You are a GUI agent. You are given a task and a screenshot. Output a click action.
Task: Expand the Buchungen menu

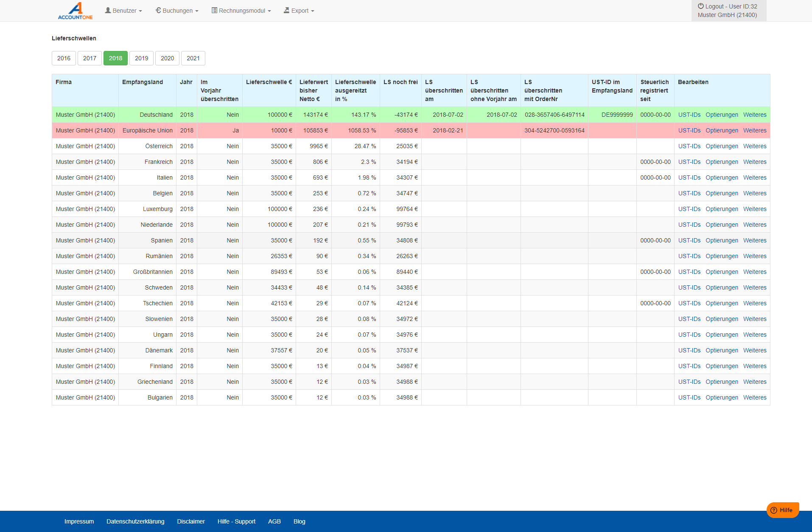pyautogui.click(x=177, y=11)
